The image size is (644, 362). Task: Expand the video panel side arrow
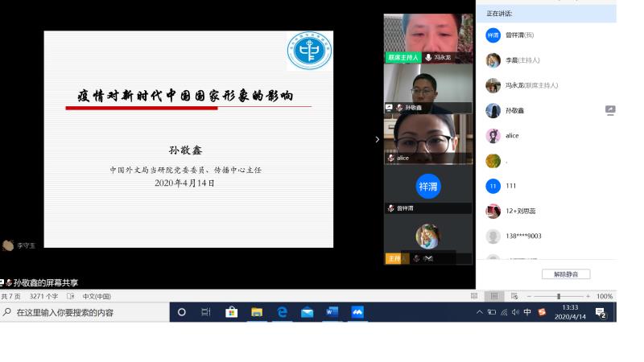click(x=377, y=139)
